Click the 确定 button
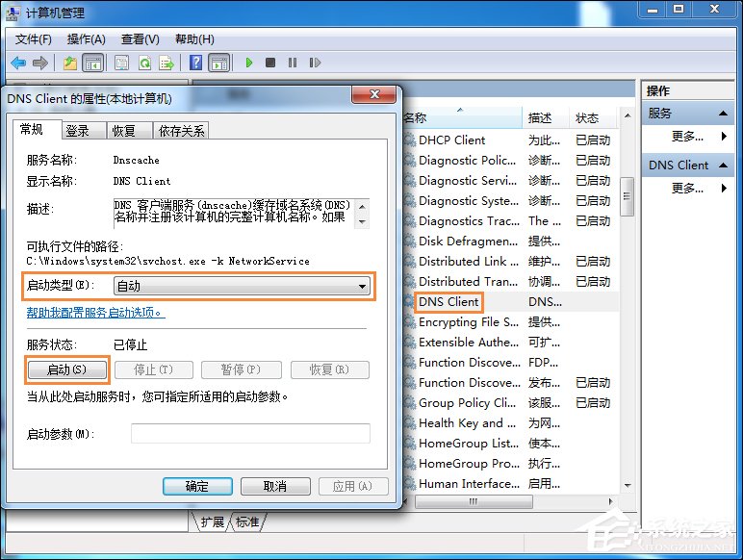743x560 pixels. [x=198, y=486]
